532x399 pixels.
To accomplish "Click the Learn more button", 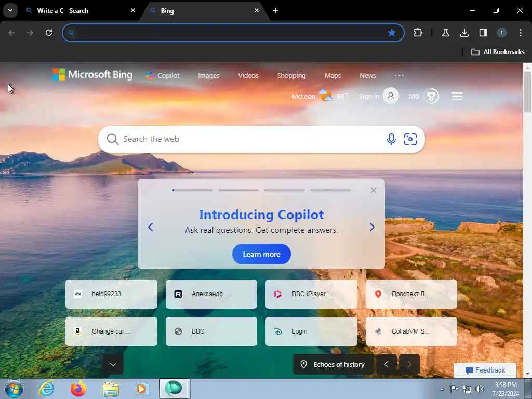I will point(261,254).
